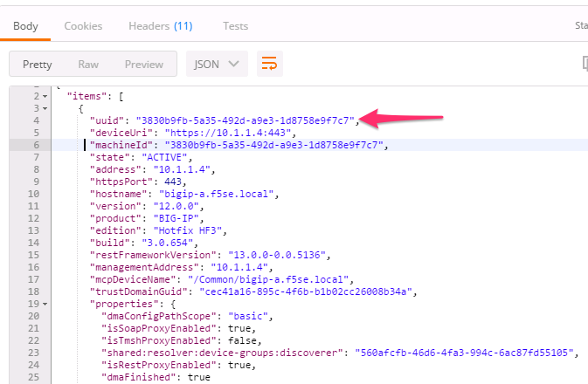The height and width of the screenshot is (384, 588).
Task: Click the "items" key on line 2
Action: pos(87,96)
